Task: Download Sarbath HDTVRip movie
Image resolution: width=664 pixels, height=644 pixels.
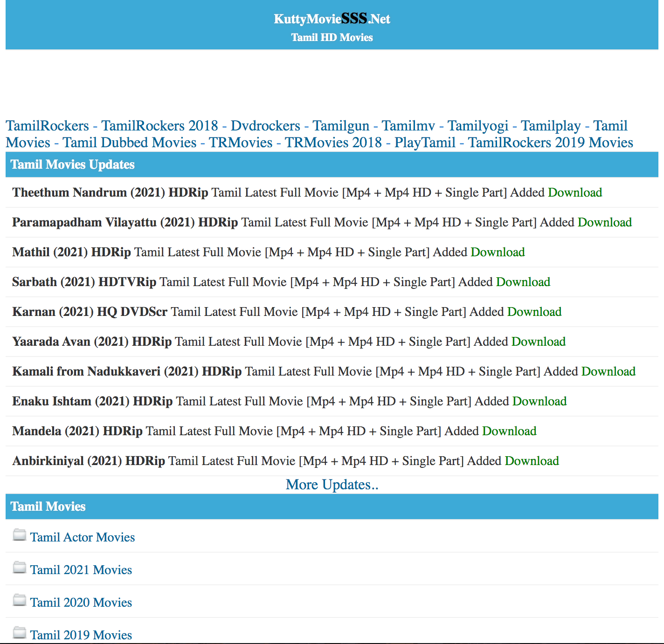Action: [523, 282]
